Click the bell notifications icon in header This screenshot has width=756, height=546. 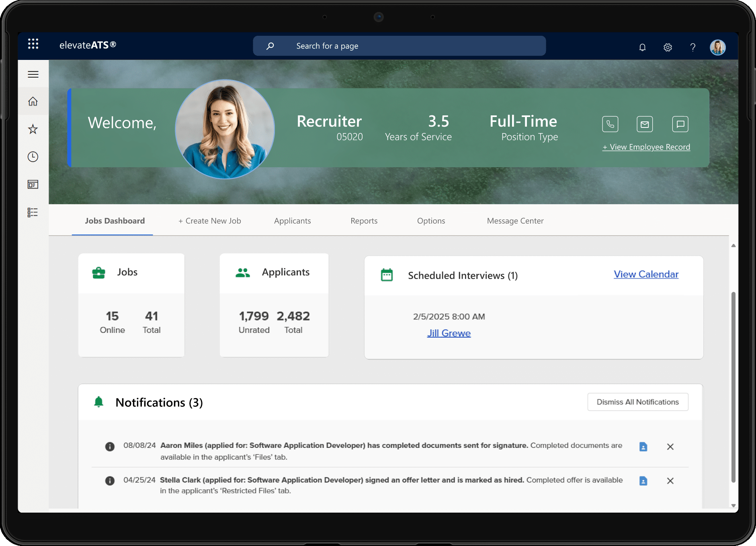[x=642, y=47]
